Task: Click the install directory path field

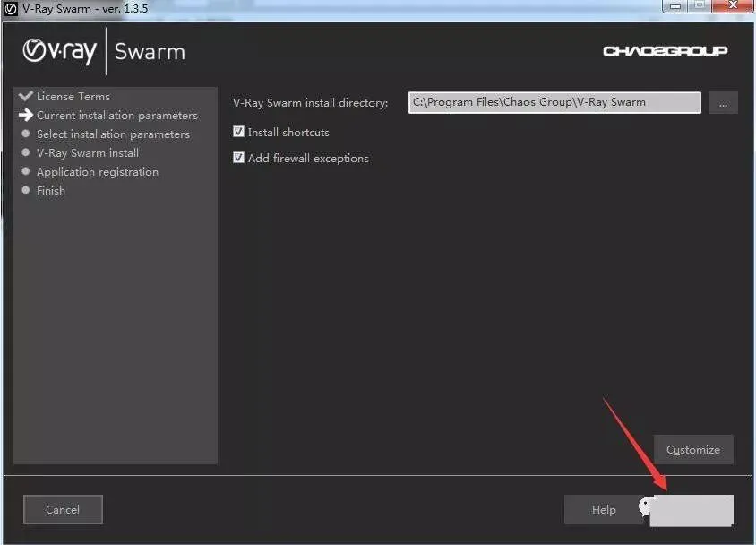Action: [x=554, y=102]
